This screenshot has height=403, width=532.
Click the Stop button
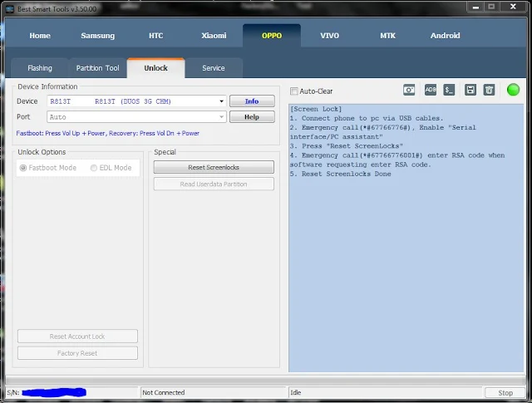[505, 393]
